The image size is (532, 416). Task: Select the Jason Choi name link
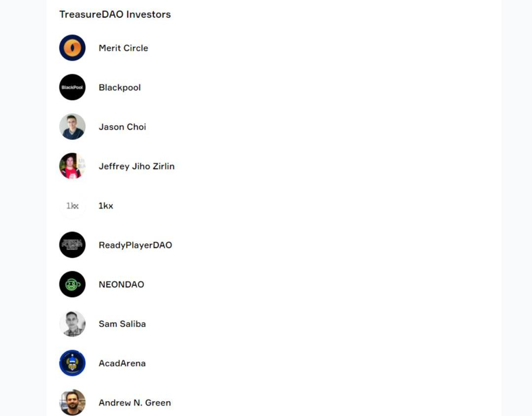coord(123,127)
